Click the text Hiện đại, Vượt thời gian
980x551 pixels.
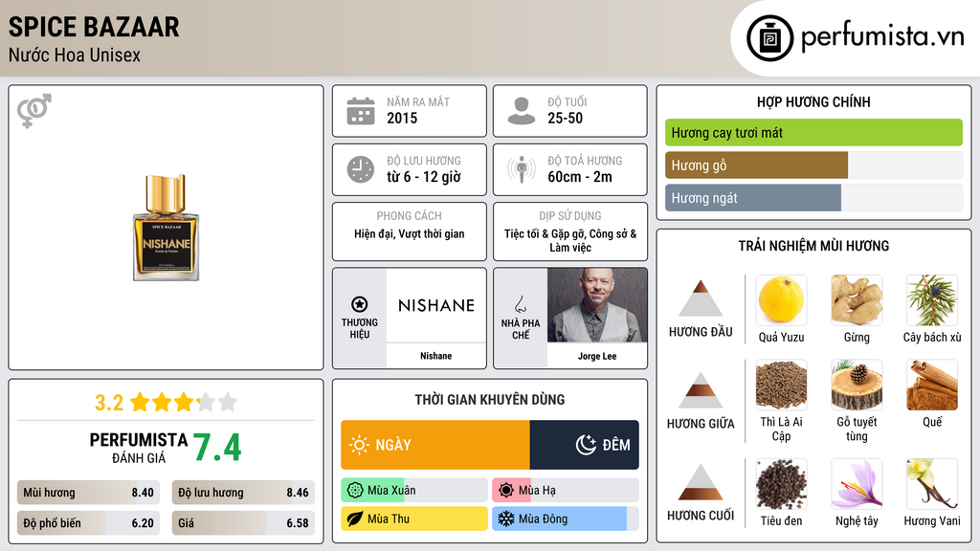point(410,234)
